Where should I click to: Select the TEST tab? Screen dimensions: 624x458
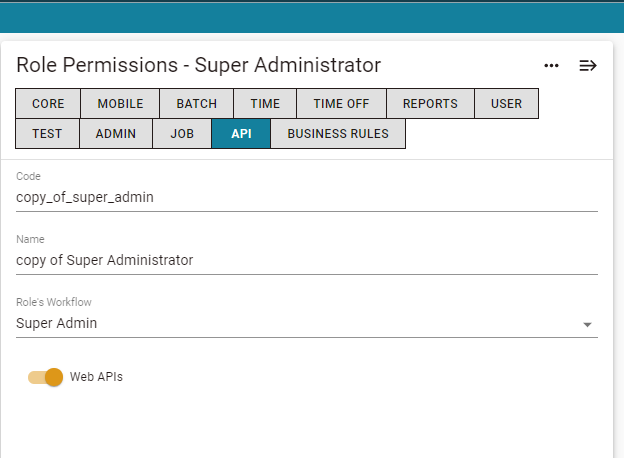coord(47,134)
